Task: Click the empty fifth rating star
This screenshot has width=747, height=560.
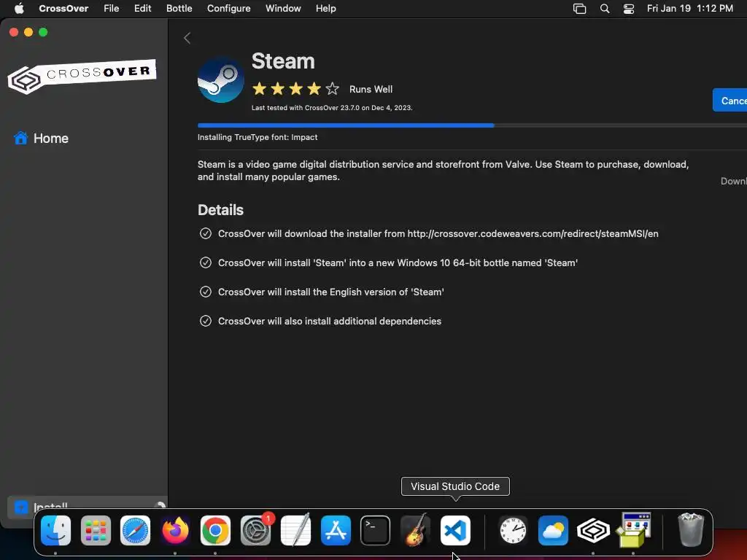Action: [332, 88]
